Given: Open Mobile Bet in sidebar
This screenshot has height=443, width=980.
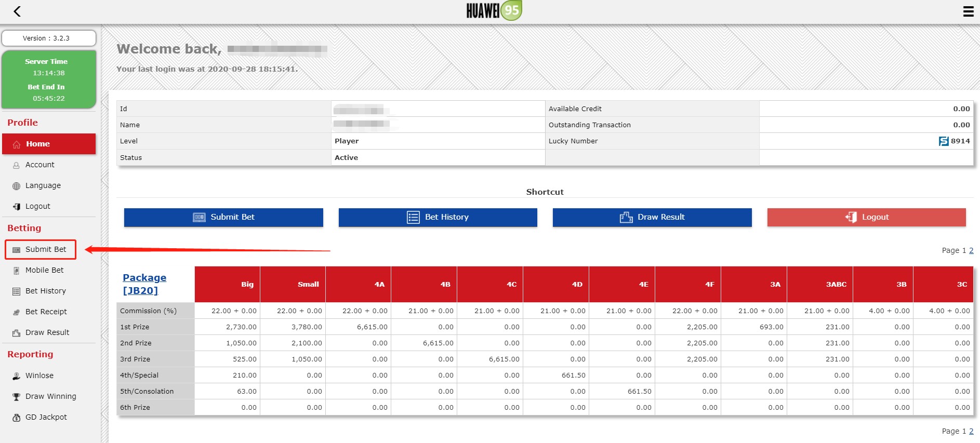Looking at the screenshot, I should click(44, 270).
